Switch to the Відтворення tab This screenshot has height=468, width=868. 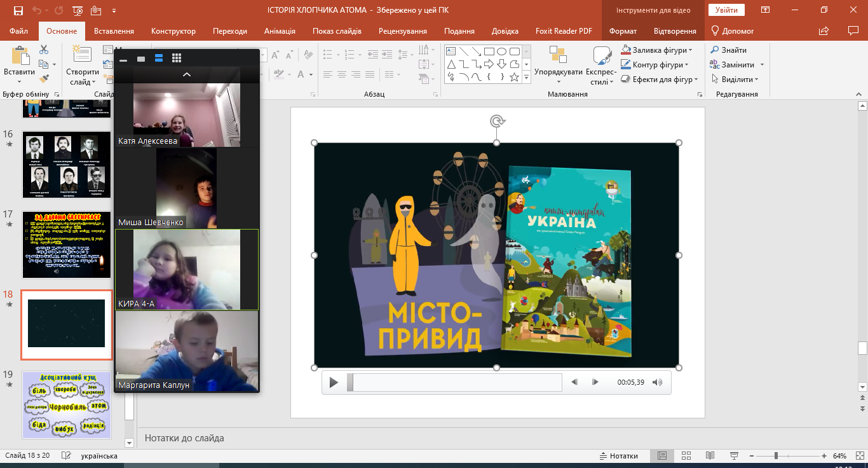click(675, 31)
